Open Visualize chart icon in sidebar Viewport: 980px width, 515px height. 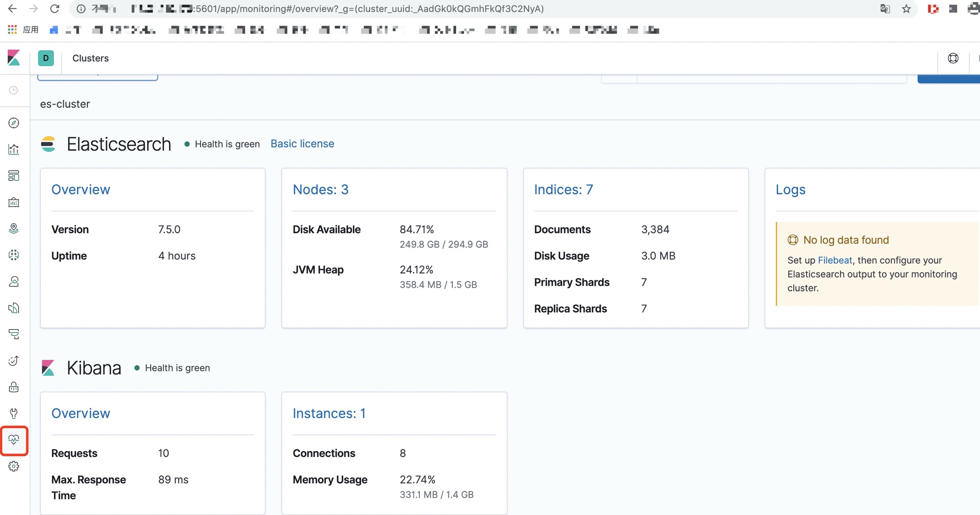pos(14,149)
